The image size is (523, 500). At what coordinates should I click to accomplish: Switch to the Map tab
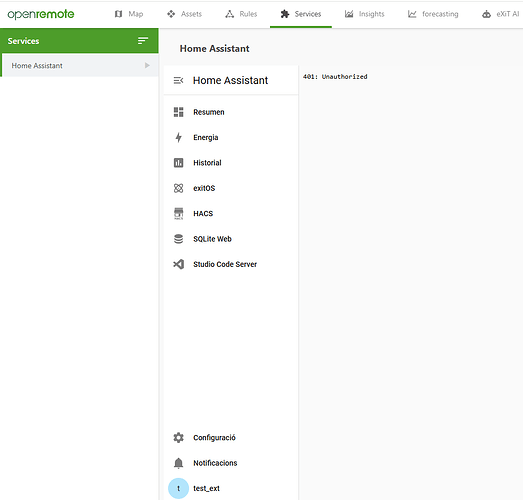129,14
